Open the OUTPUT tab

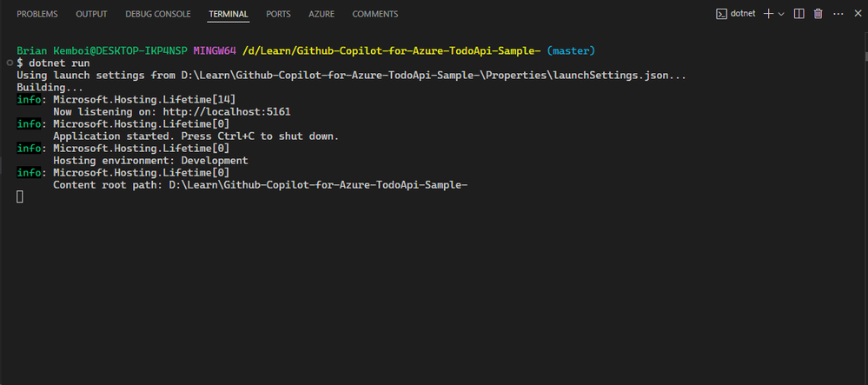91,14
